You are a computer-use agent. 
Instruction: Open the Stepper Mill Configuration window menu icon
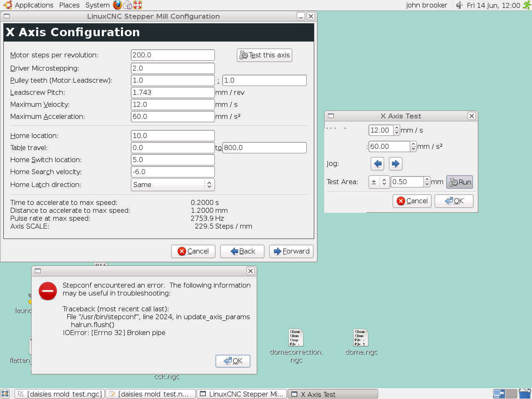coord(6,16)
